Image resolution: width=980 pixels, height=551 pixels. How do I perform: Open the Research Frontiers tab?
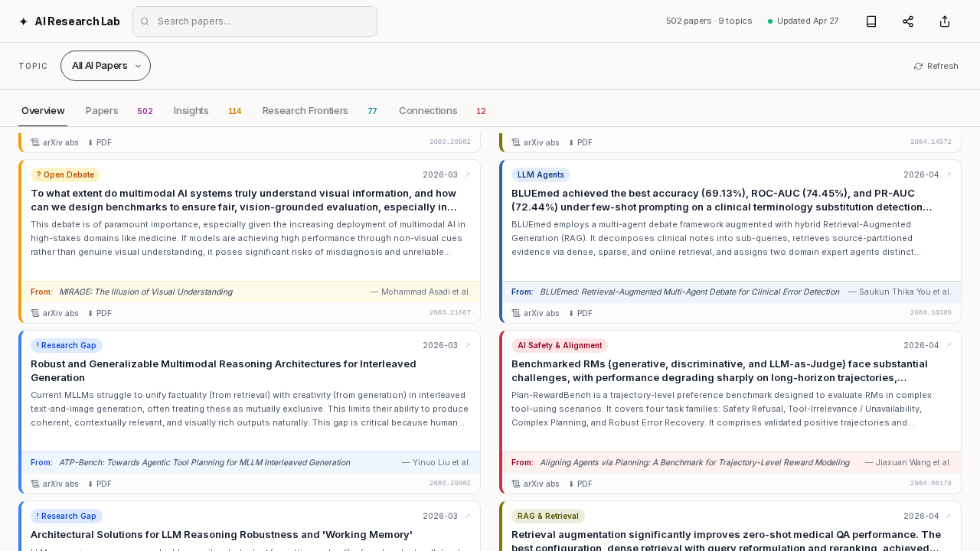[x=320, y=111]
